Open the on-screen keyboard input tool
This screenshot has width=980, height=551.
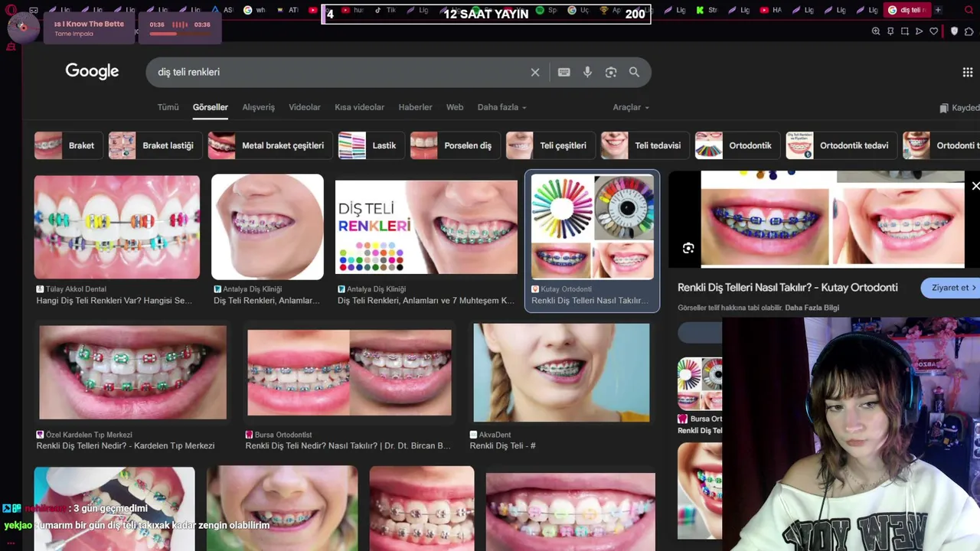click(x=564, y=72)
